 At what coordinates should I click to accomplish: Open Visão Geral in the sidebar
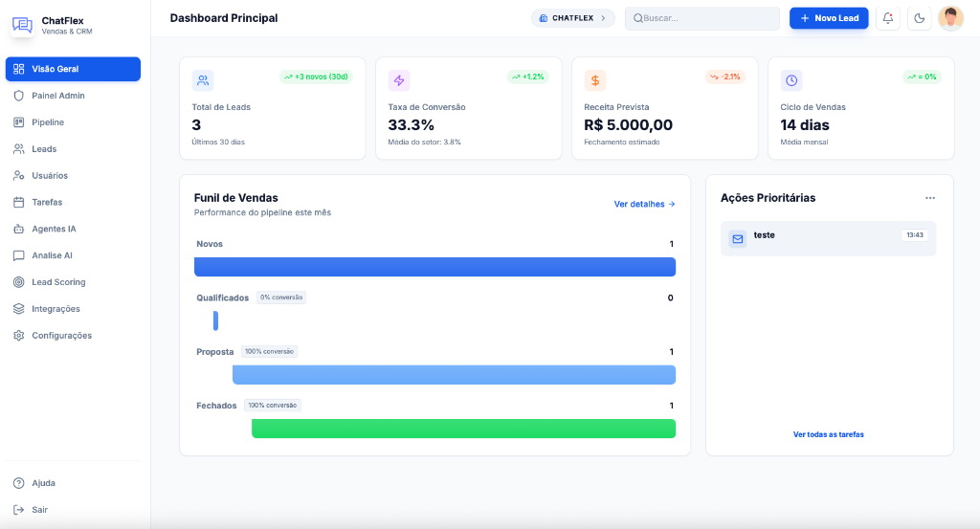(73, 69)
